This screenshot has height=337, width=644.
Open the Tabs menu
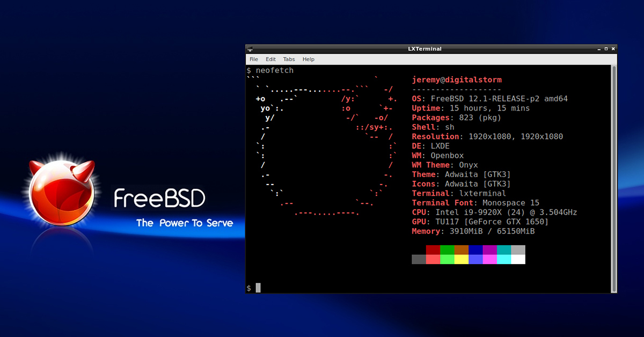[289, 59]
